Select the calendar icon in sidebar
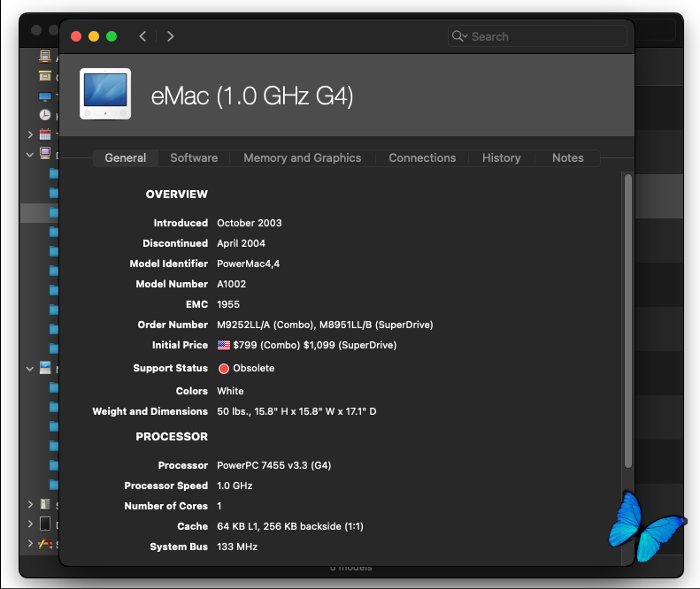The width and height of the screenshot is (700, 589). 44,134
